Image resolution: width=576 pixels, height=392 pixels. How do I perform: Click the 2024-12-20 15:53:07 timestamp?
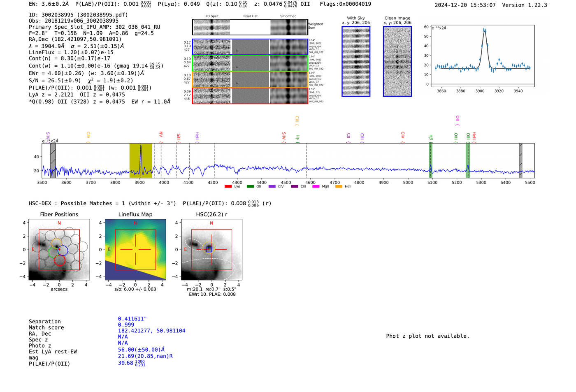[465, 5]
